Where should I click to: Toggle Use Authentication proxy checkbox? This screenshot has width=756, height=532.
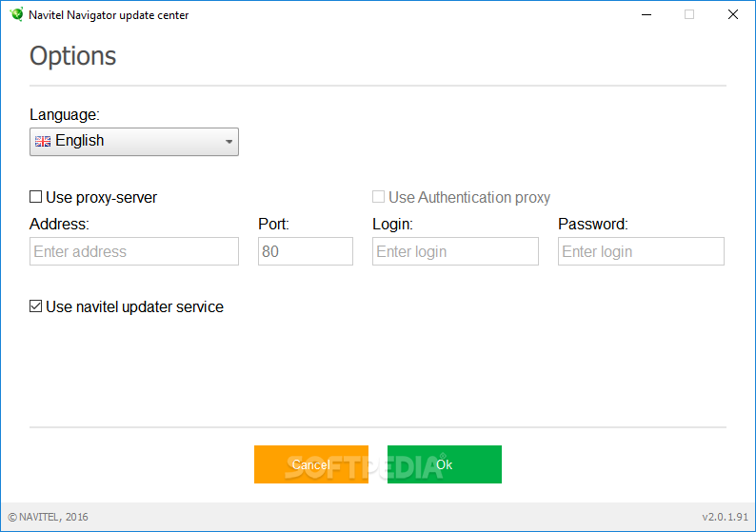point(379,197)
